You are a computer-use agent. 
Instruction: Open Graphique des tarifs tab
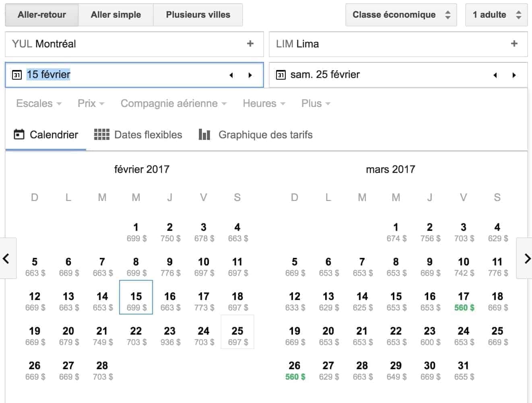[x=256, y=135]
